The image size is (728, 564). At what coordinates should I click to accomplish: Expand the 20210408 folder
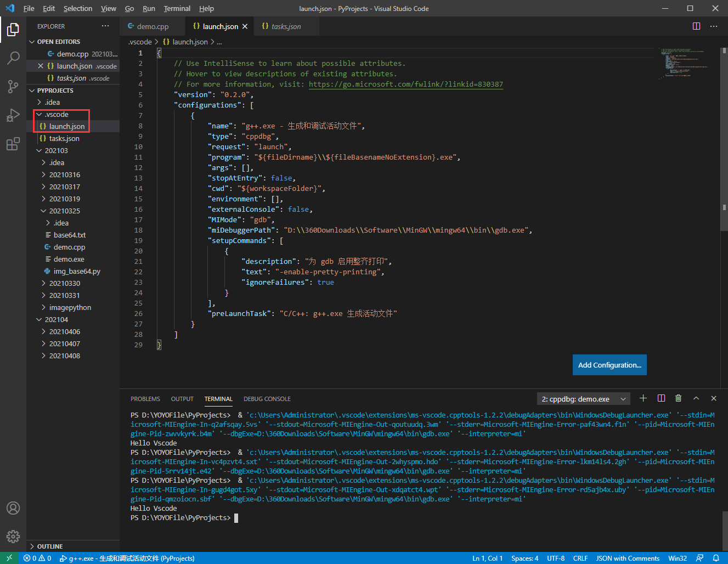point(64,356)
